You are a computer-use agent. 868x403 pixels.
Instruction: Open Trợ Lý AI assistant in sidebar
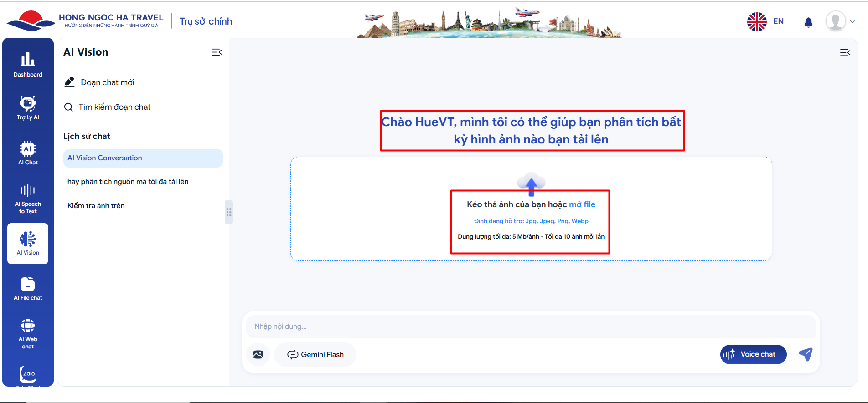pos(28,107)
